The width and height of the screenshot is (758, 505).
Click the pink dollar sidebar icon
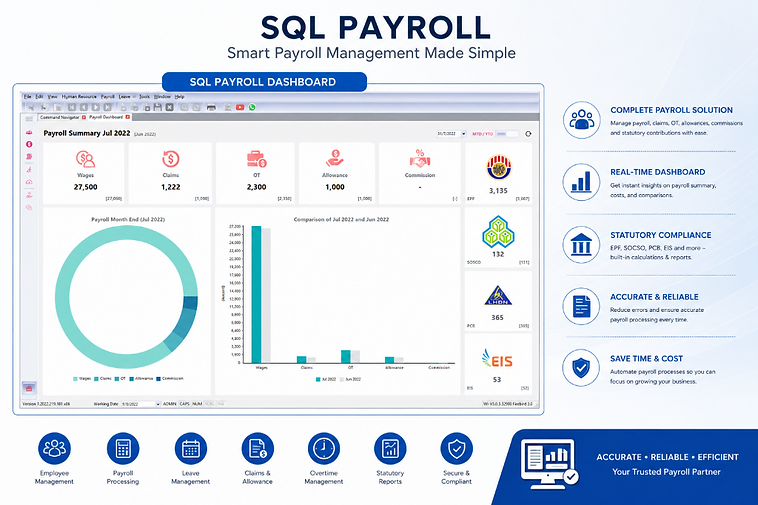coord(29,144)
